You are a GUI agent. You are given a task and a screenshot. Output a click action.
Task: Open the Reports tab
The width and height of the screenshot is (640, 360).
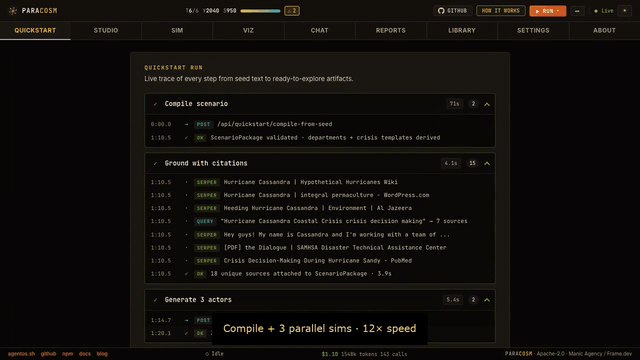click(391, 31)
